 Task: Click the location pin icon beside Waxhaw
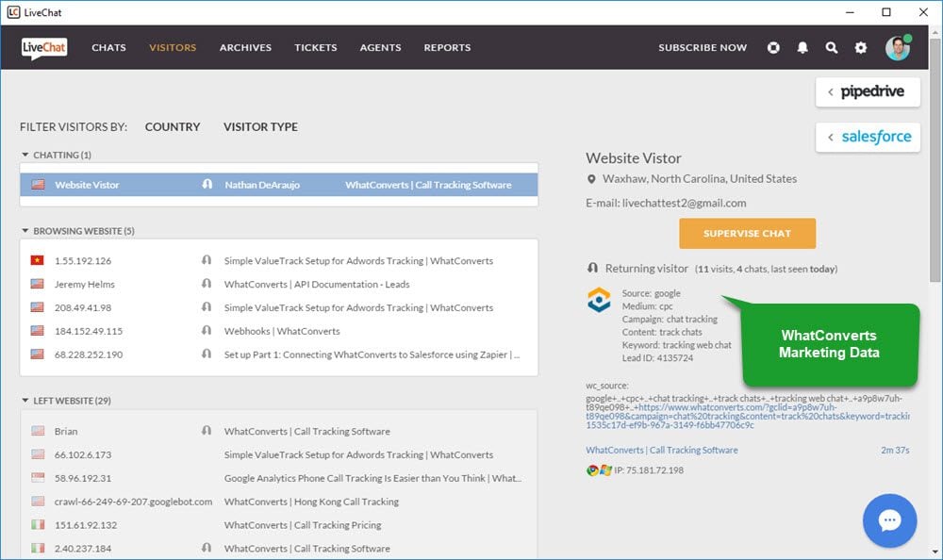[591, 179]
